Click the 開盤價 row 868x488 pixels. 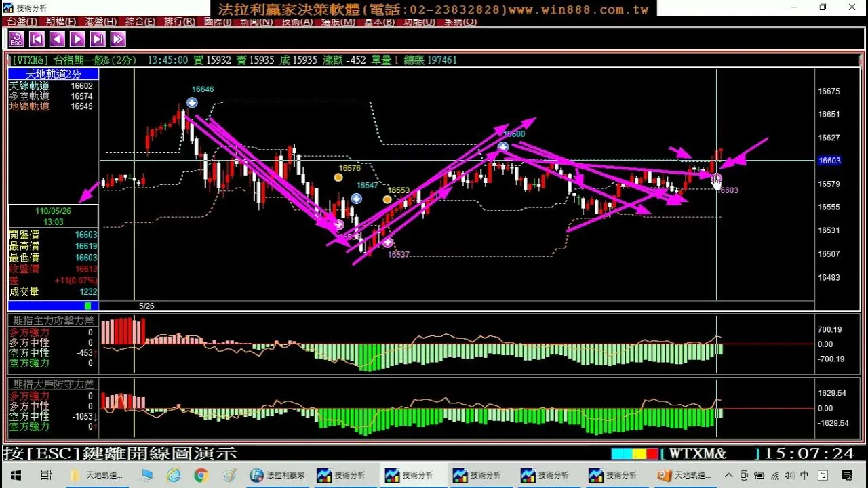[x=54, y=235]
